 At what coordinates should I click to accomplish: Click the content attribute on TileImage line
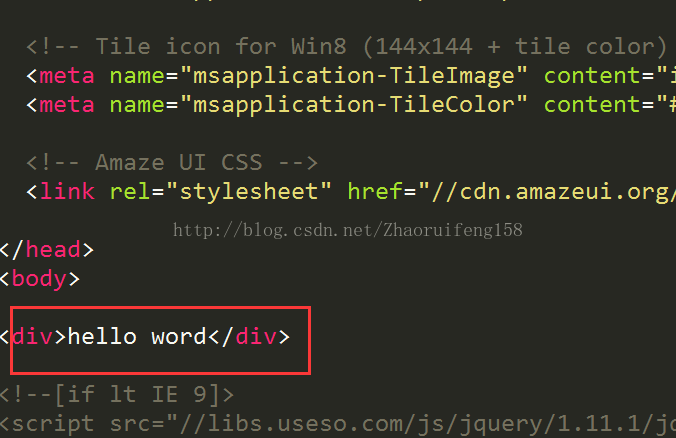(591, 75)
